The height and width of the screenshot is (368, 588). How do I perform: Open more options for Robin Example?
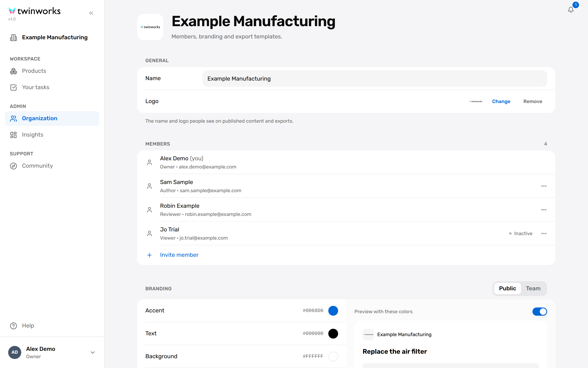544,210
